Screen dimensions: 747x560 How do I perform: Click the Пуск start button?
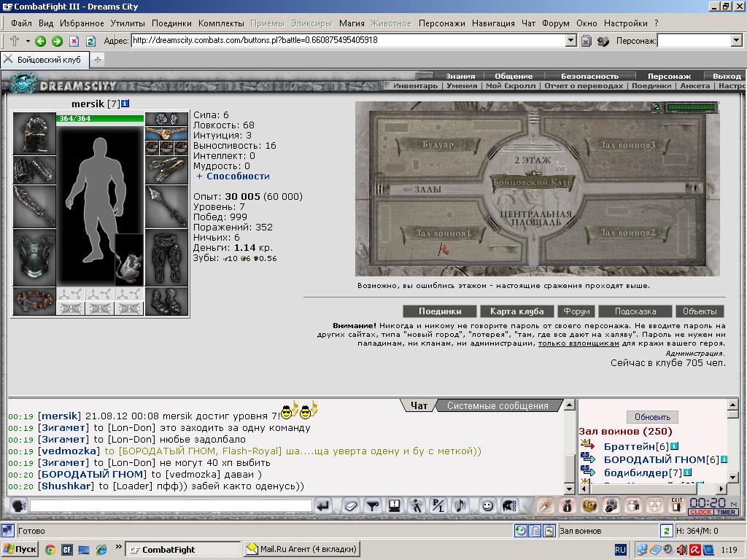[20, 549]
